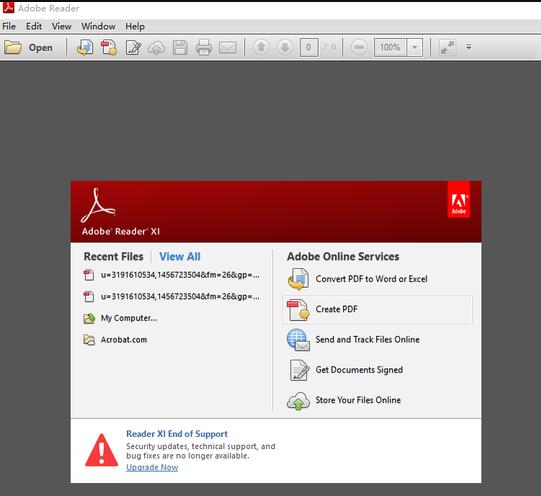Click the page number input field
This screenshot has width=541, height=496.
point(309,47)
